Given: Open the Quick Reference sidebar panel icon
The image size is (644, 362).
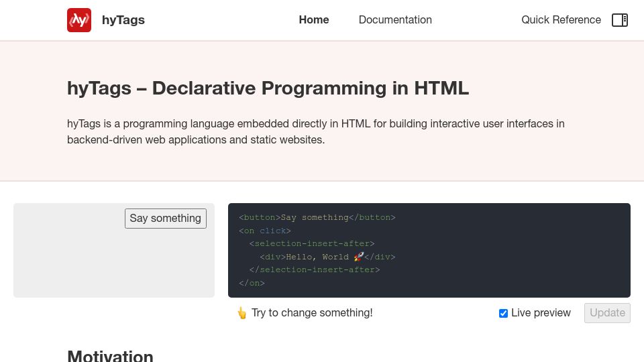Looking at the screenshot, I should [619, 20].
